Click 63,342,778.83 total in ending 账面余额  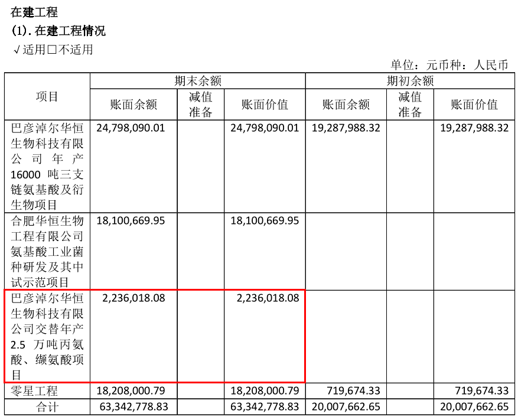coord(133,406)
